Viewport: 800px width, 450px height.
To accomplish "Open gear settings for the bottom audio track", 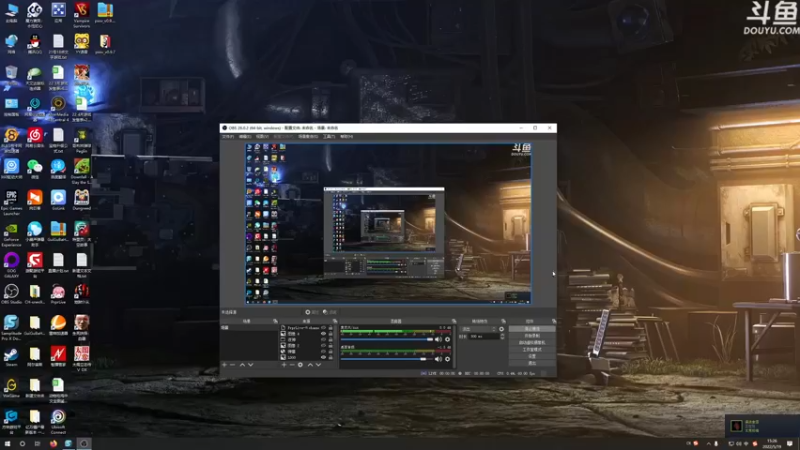I will click(447, 359).
